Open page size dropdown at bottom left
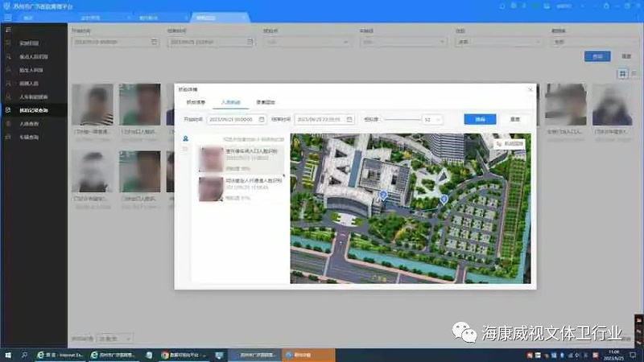Viewport: 644px width, 362px height. click(x=114, y=339)
